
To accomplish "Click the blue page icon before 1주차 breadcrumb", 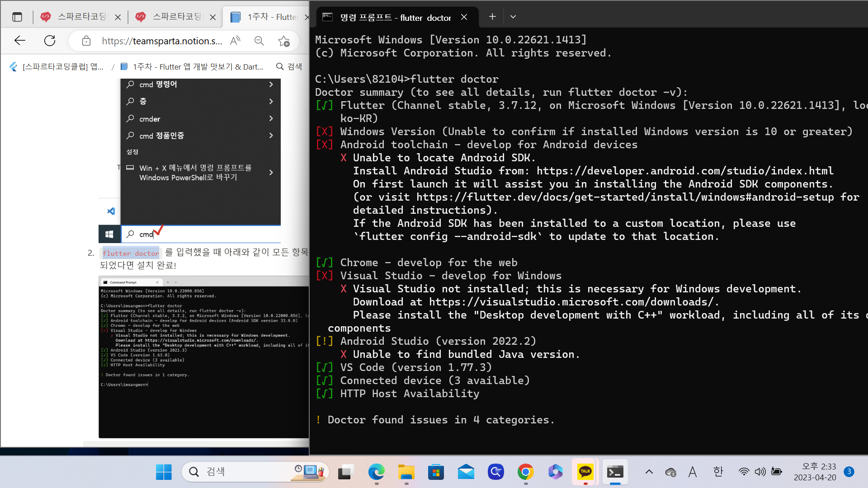I will (124, 67).
